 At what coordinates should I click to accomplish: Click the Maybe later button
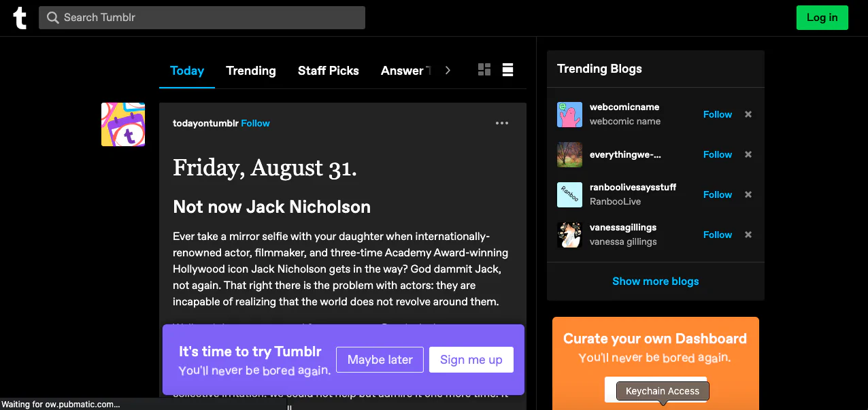[380, 360]
